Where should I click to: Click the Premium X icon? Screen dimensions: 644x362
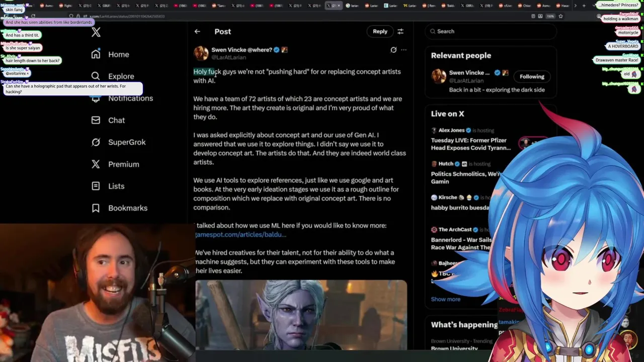[x=96, y=164]
